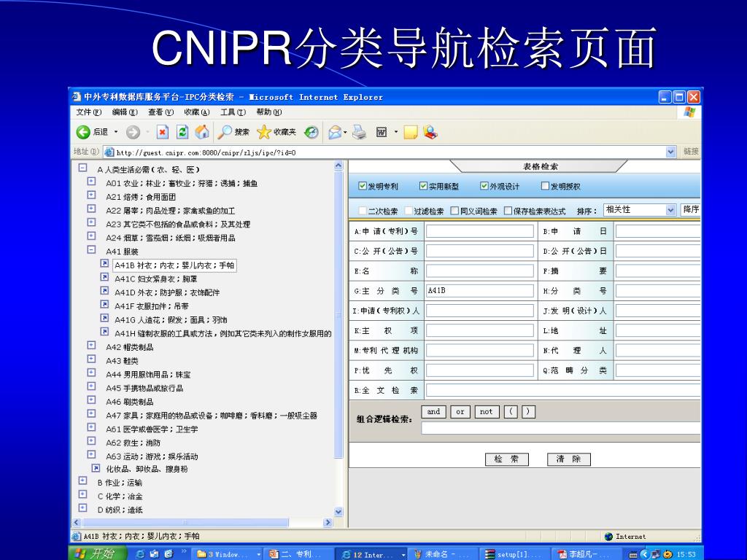Expand the A21 焙烤 tree node

coord(91,195)
